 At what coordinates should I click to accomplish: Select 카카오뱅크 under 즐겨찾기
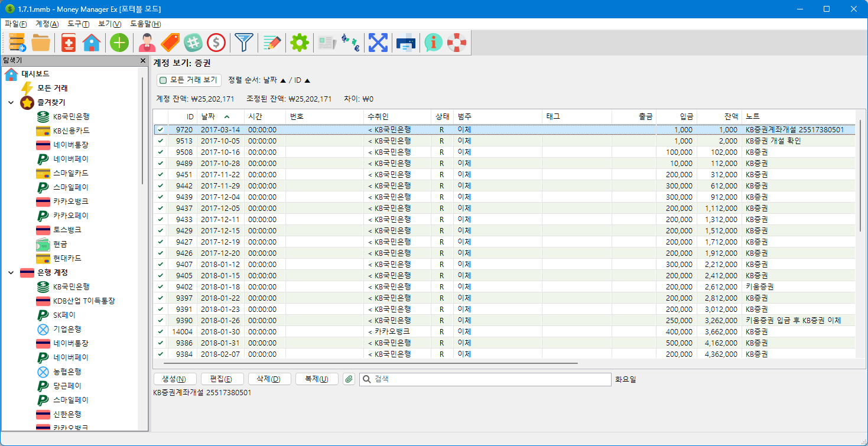click(x=71, y=201)
